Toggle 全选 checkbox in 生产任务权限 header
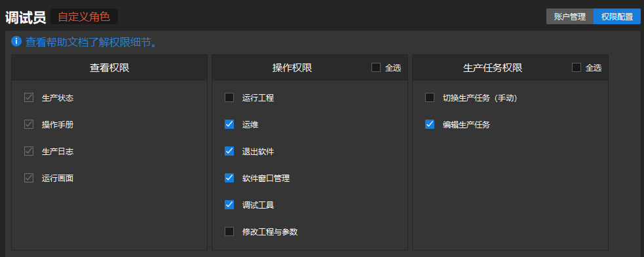The image size is (644, 257). 577,67
